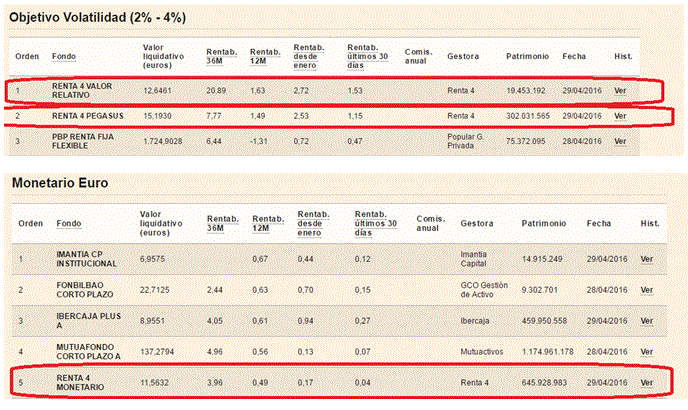This screenshot has width=688, height=410.
Task: Select fund name PBP RENTA FIJA FLEXIBLE
Action: click(83, 141)
